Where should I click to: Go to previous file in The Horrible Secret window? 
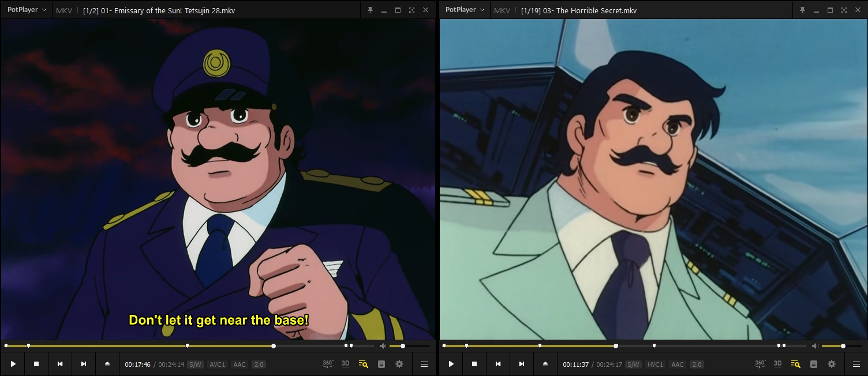click(498, 364)
